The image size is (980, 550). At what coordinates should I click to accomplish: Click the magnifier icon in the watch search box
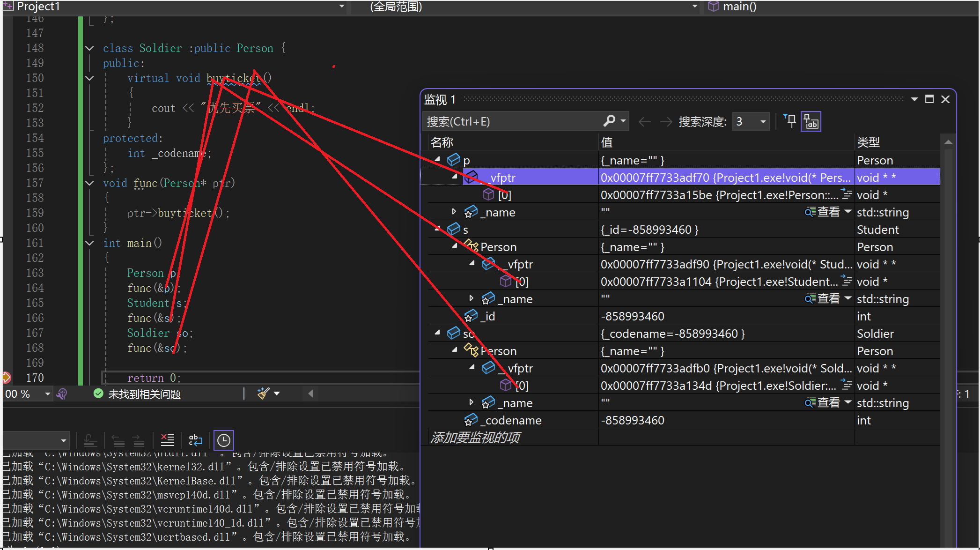point(609,121)
